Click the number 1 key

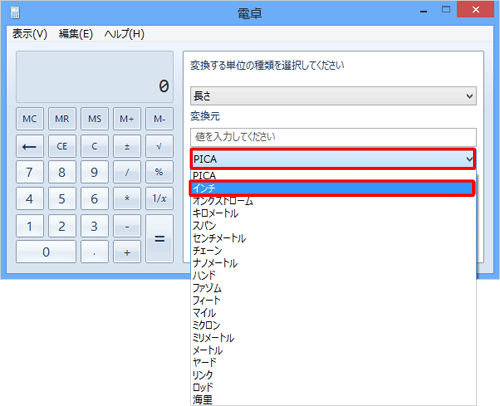coord(30,226)
